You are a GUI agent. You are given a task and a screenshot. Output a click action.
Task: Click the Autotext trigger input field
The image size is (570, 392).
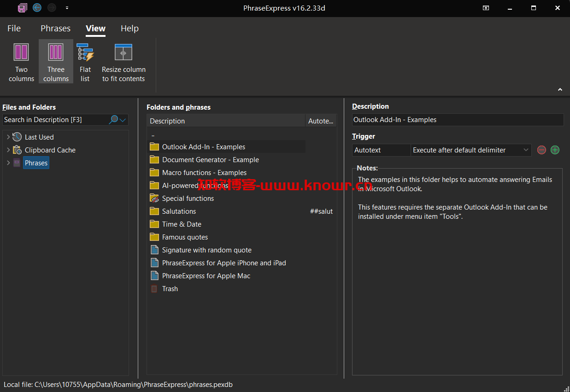[382, 150]
